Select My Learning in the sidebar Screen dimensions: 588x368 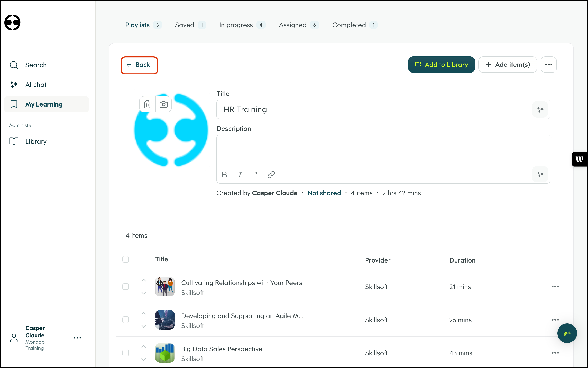[46, 104]
